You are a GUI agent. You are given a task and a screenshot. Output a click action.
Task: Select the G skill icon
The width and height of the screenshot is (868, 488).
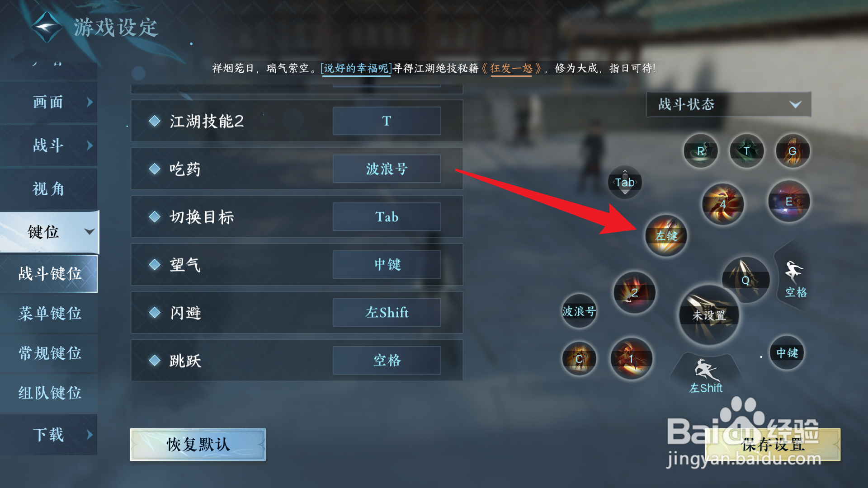tap(793, 151)
